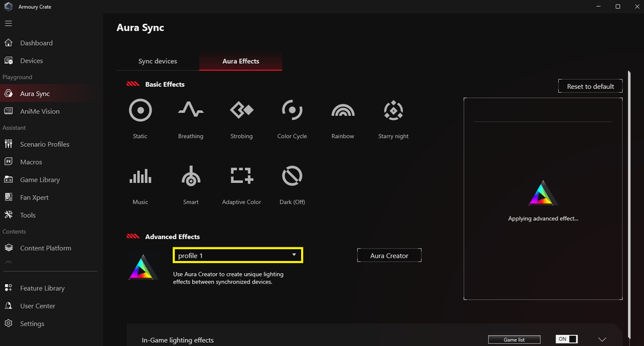Toggle In-Game lighting effects ON switch
This screenshot has height=346, width=644.
pos(567,339)
